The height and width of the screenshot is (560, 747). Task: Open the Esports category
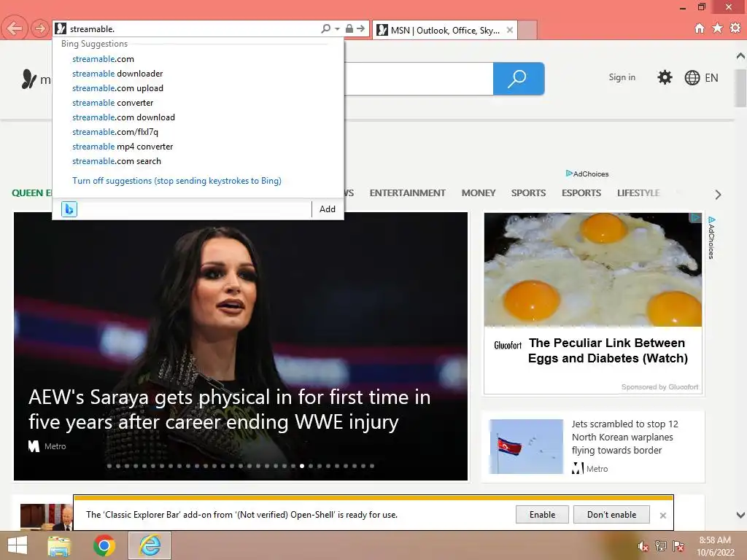coord(581,192)
